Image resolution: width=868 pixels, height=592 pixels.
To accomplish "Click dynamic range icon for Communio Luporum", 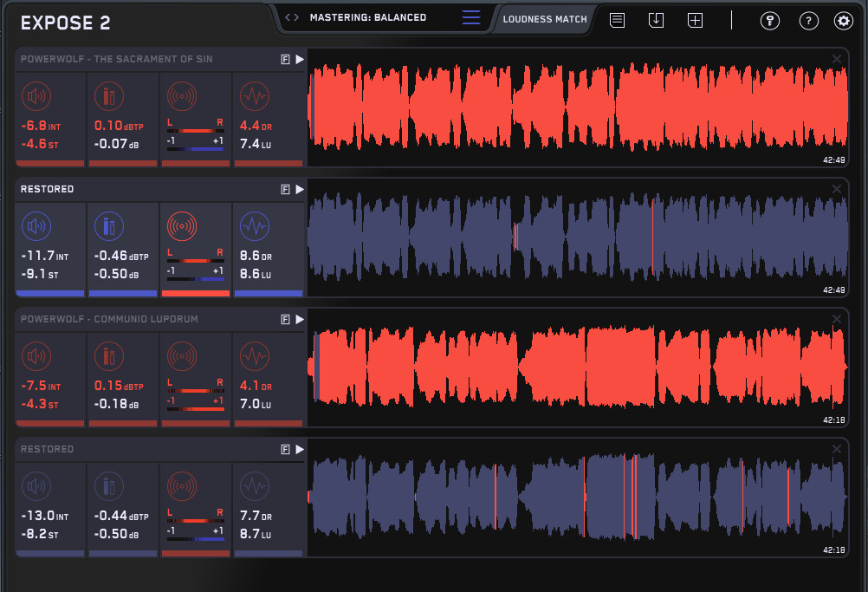I will tap(255, 356).
